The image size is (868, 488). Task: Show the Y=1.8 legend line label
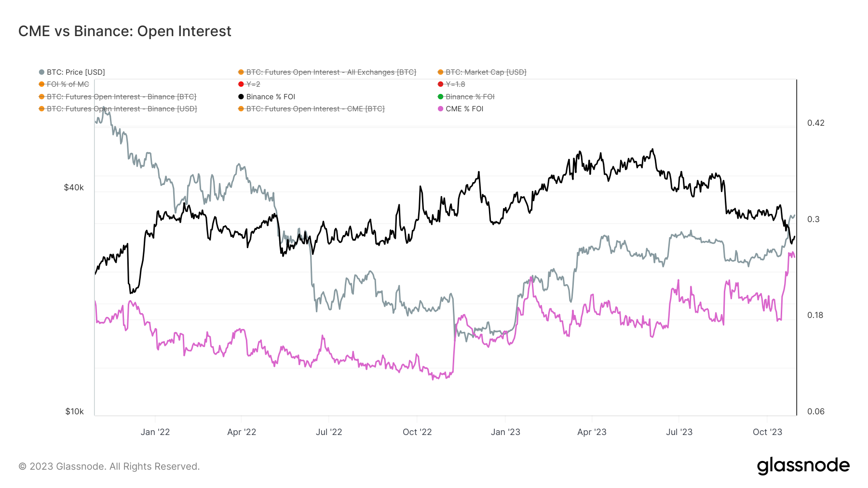coord(455,84)
